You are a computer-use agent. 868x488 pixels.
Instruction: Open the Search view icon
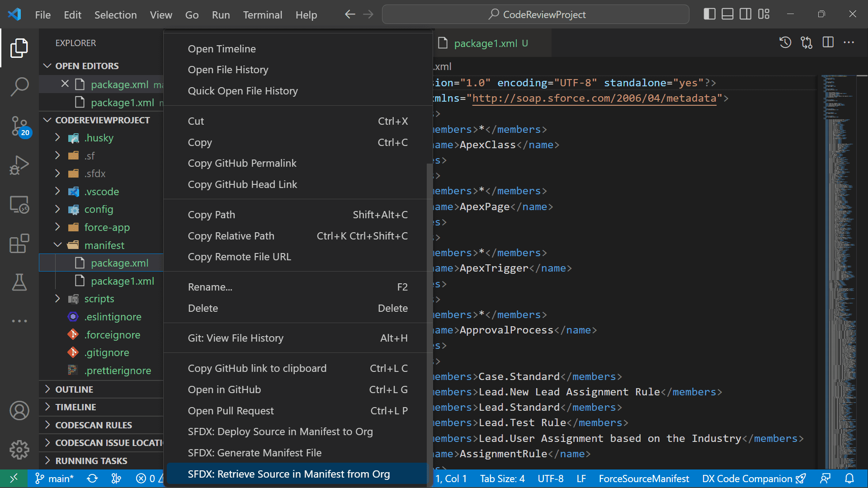tap(19, 86)
